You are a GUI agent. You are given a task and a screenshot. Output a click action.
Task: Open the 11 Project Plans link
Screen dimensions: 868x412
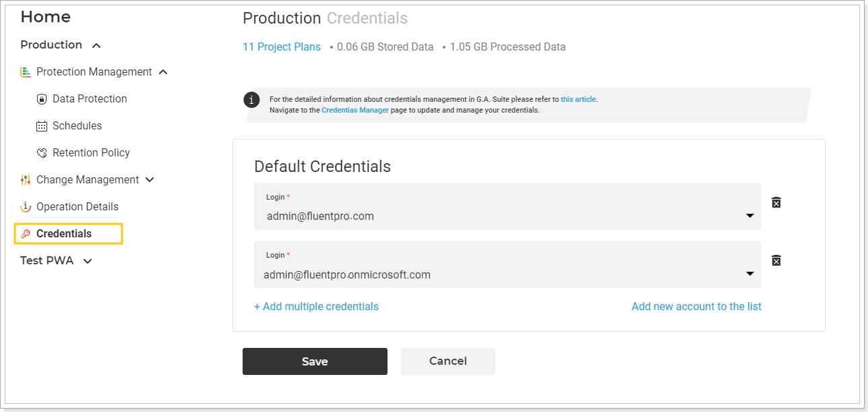[282, 47]
